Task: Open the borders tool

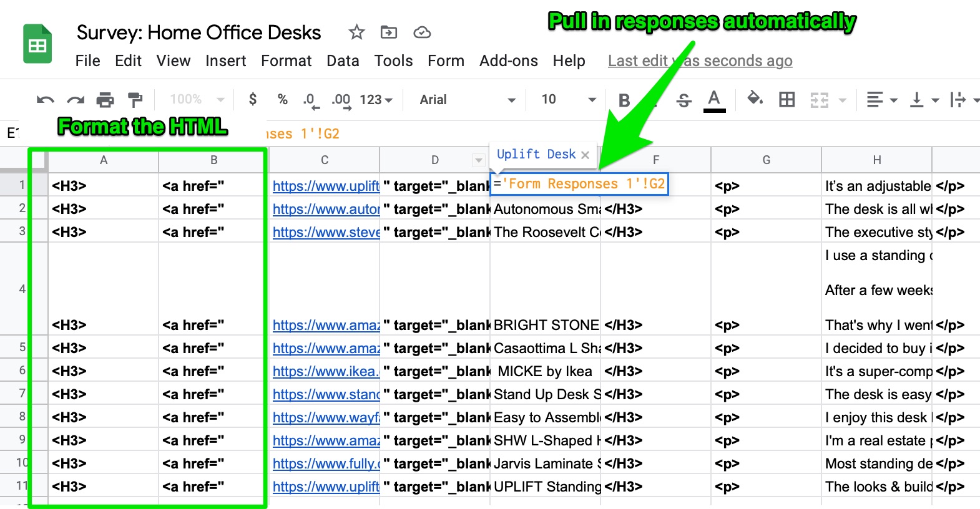Action: point(787,99)
